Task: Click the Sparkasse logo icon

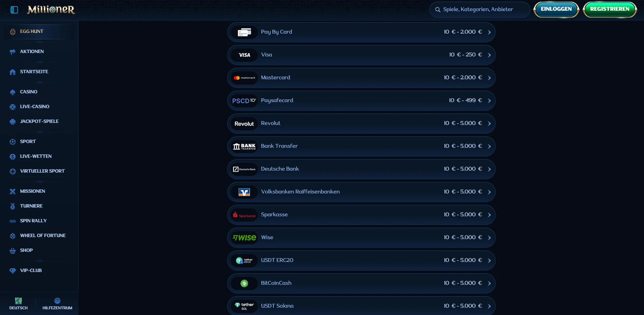Action: click(244, 215)
